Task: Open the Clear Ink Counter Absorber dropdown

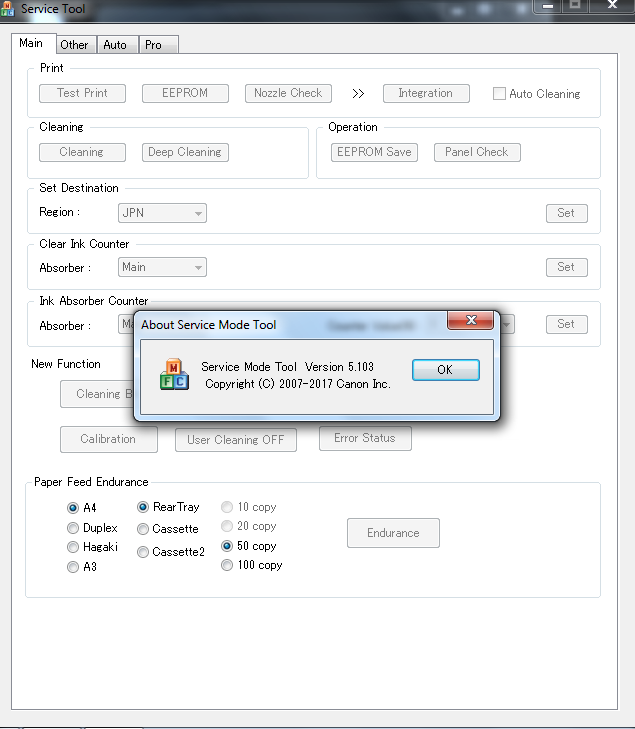Action: [162, 267]
